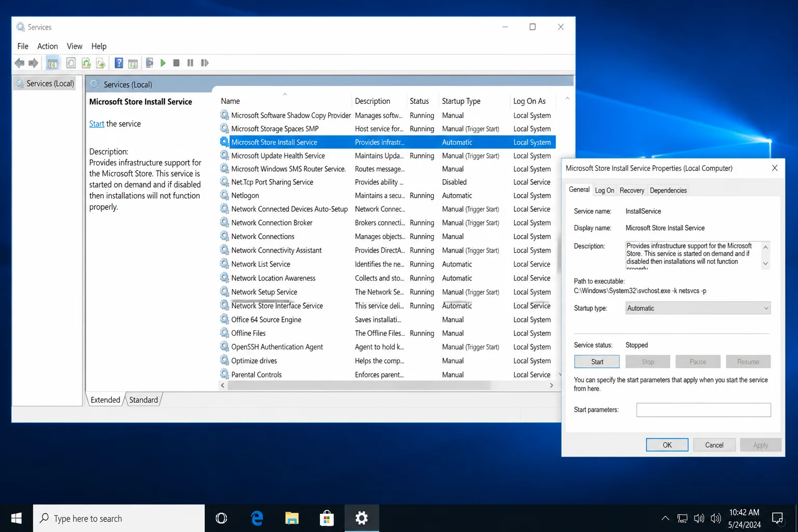Click the Forward arrow in Services toolbar
798x532 pixels.
[33, 63]
